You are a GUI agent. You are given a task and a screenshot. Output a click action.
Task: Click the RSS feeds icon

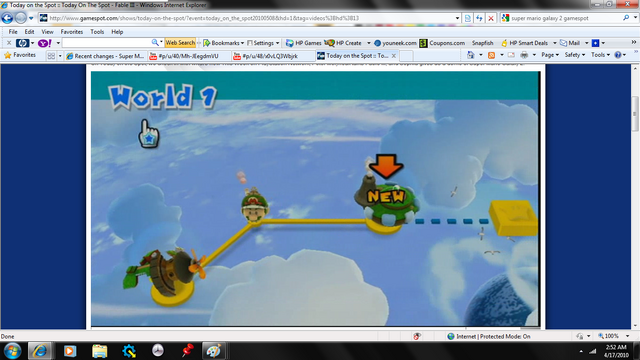[x=491, y=55]
